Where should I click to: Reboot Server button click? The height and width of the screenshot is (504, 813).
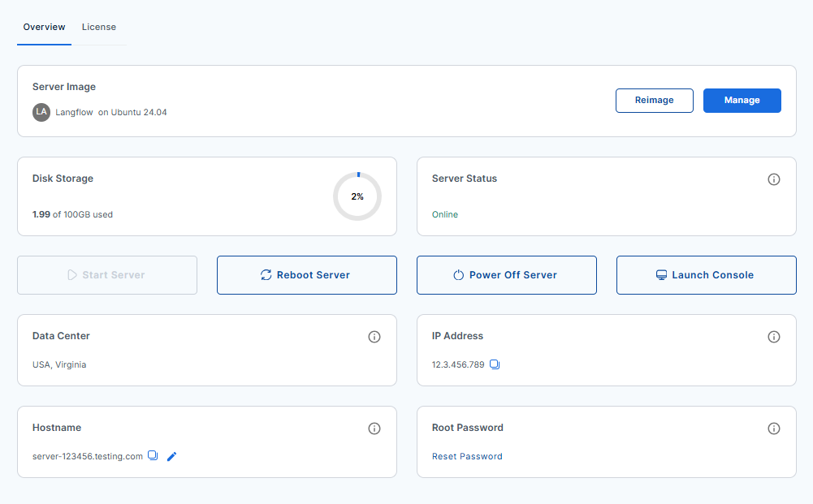click(x=307, y=275)
